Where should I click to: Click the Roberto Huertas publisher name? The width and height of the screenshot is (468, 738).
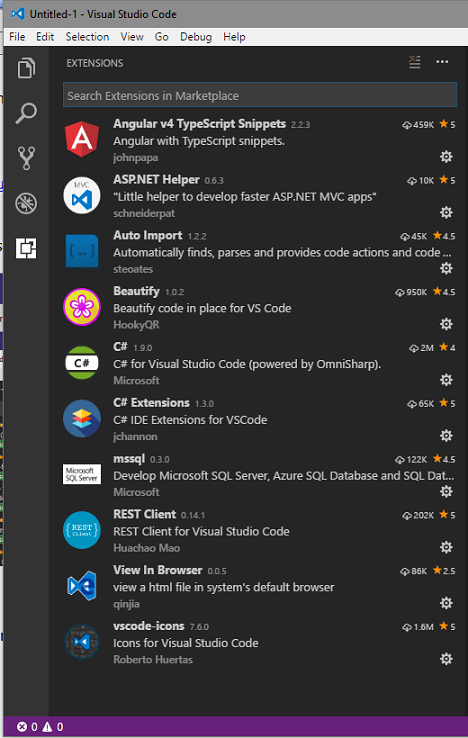pyautogui.click(x=153, y=659)
